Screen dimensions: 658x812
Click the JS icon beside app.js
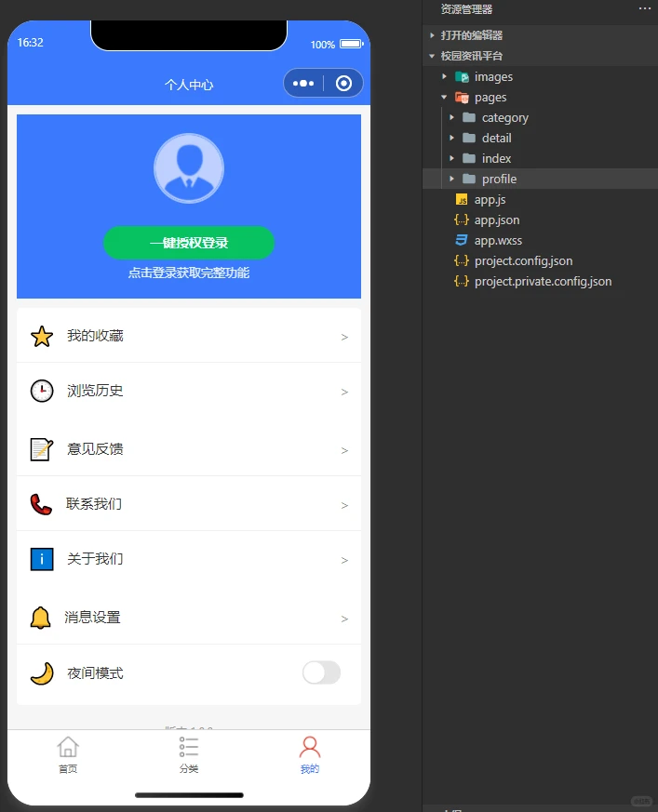click(x=462, y=199)
